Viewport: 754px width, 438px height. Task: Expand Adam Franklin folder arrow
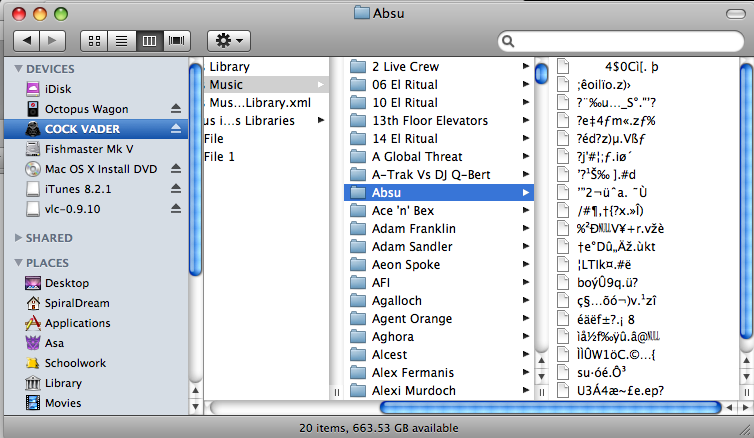point(526,228)
